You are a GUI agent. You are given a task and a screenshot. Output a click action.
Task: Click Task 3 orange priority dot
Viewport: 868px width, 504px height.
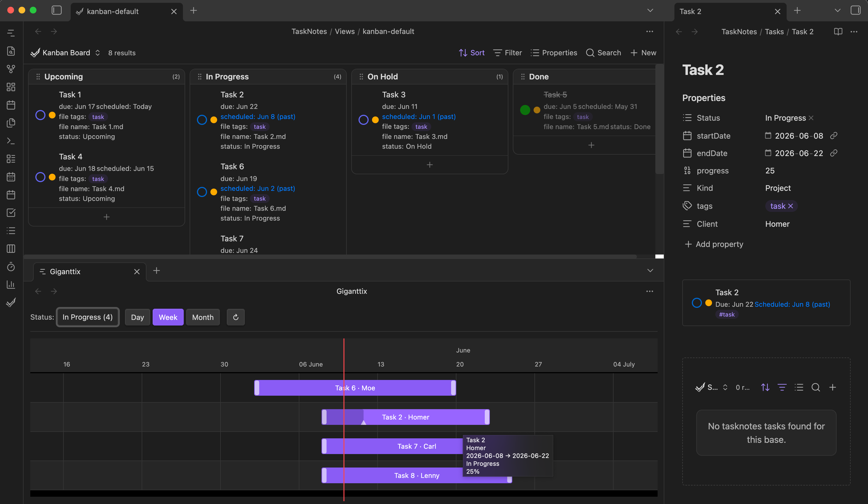pyautogui.click(x=375, y=120)
